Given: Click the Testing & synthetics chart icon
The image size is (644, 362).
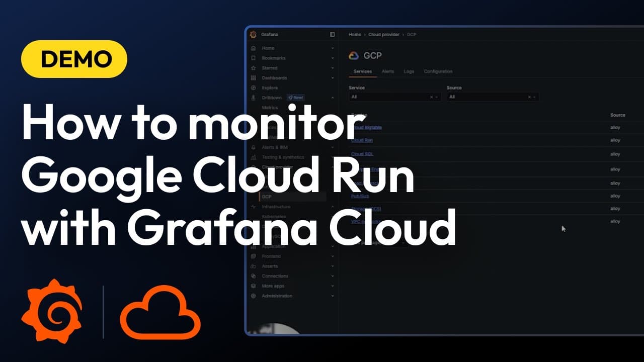Looking at the screenshot, I should point(253,157).
